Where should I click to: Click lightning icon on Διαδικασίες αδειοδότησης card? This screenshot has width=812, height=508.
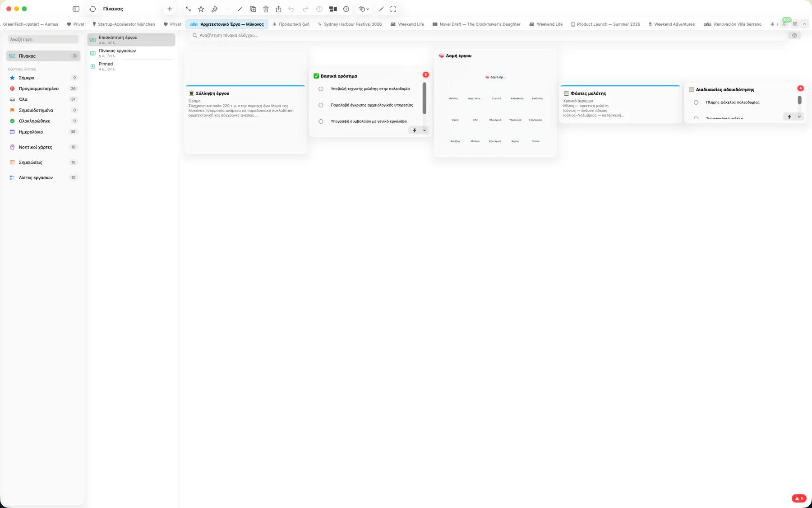tap(789, 117)
